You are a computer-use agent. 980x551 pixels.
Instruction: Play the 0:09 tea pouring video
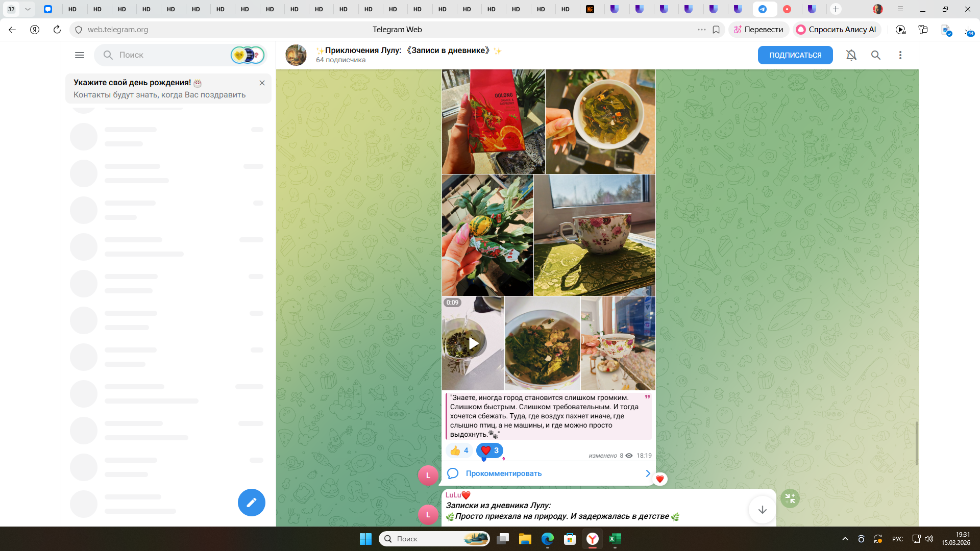click(473, 343)
